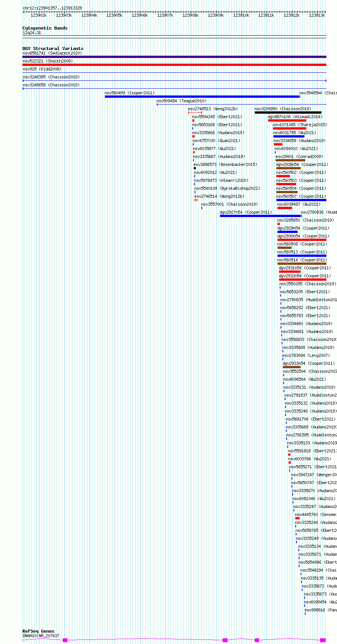The image size is (337, 644).
Task: Click the nsv522321 (Shaikh2009) variant label
Action: coord(48,61)
